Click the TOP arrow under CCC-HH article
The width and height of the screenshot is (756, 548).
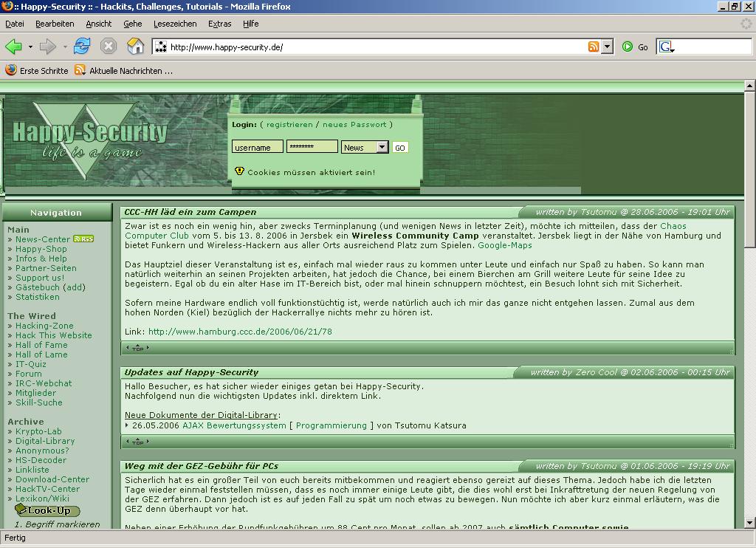138,348
